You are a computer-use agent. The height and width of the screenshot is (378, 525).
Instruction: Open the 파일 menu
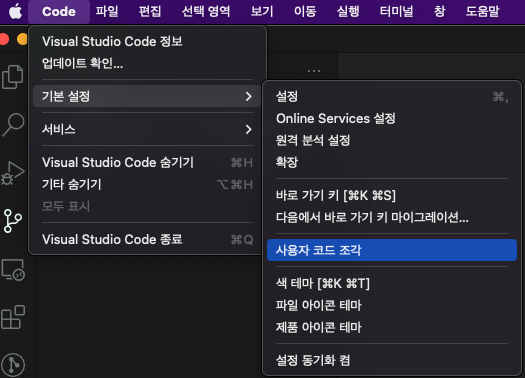point(107,12)
